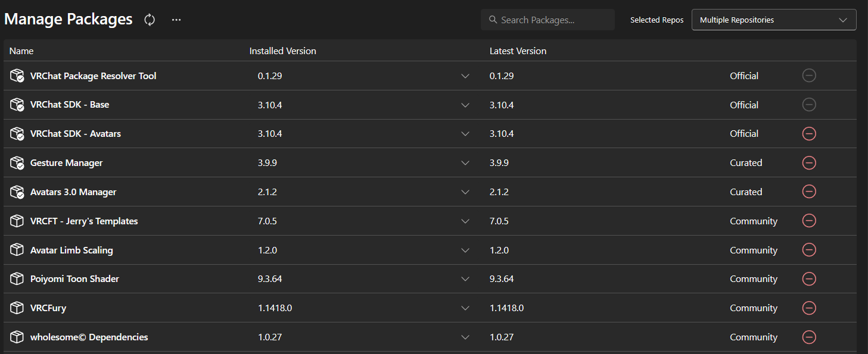868x354 pixels.
Task: Open the Multiple Repositories dropdown
Action: pos(774,20)
